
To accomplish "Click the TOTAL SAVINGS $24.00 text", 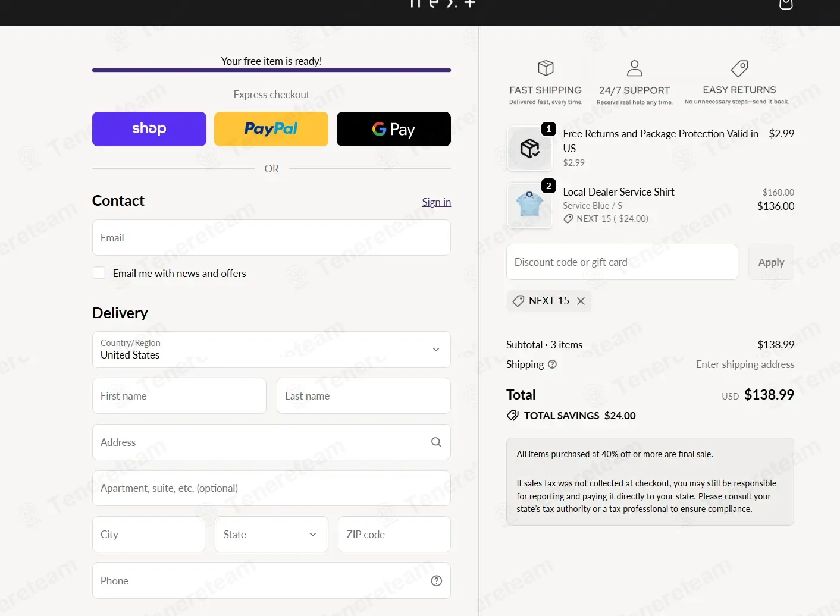I will point(580,416).
